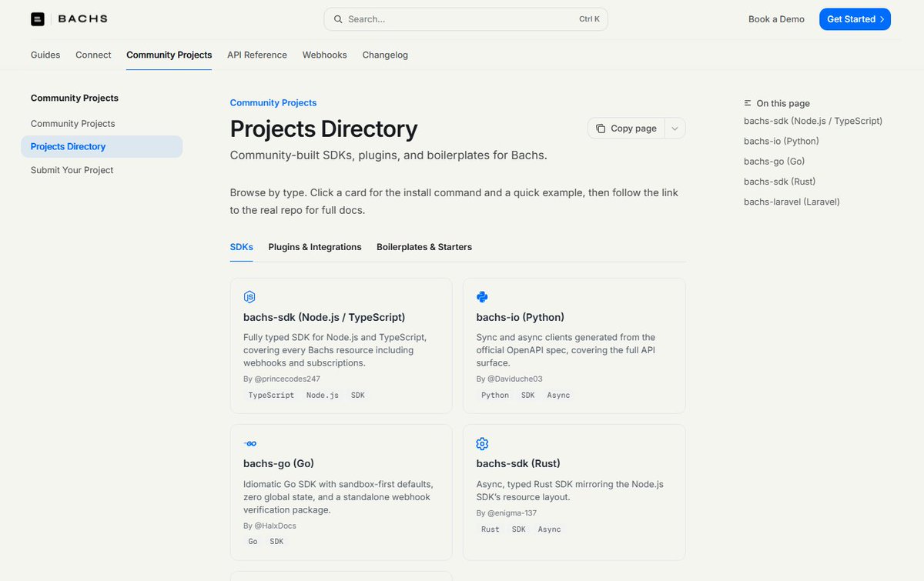Screen dimensions: 924x581
Task: Click Async tag on Python card
Action: [559, 395]
